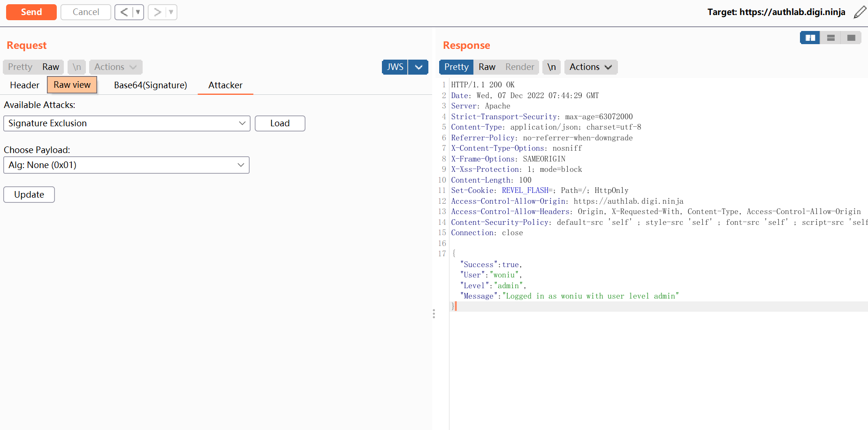
Task: Select the combined single-pane layout icon
Action: (851, 38)
